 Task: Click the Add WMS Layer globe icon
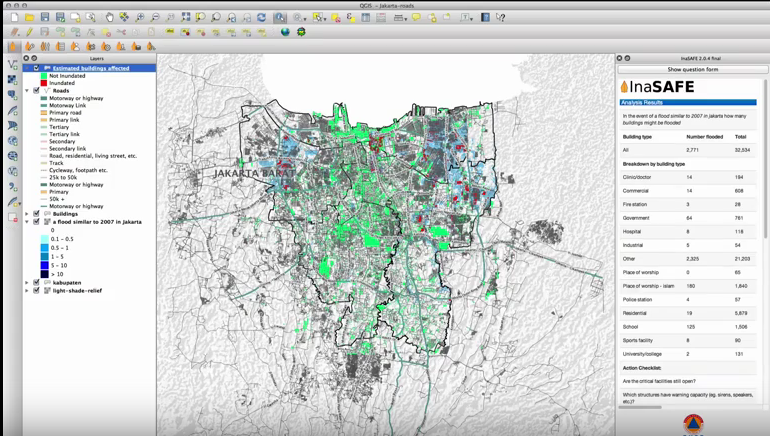pyautogui.click(x=13, y=141)
